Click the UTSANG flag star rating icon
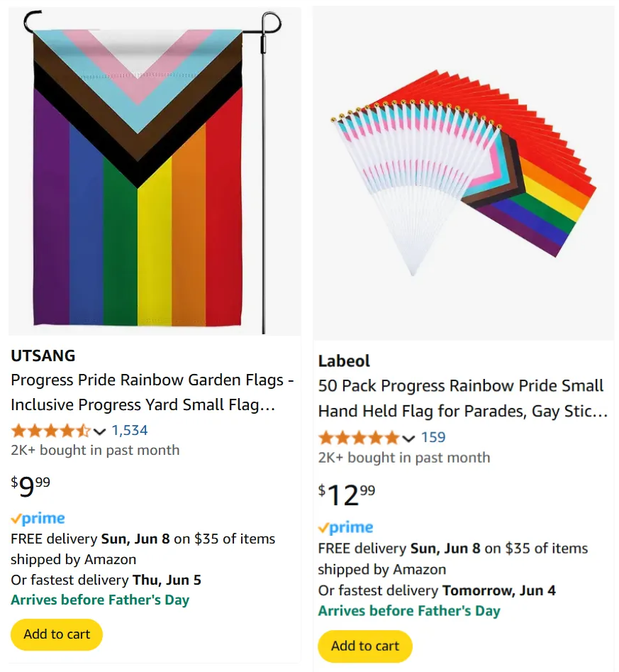The height and width of the screenshot is (672, 619). point(50,430)
